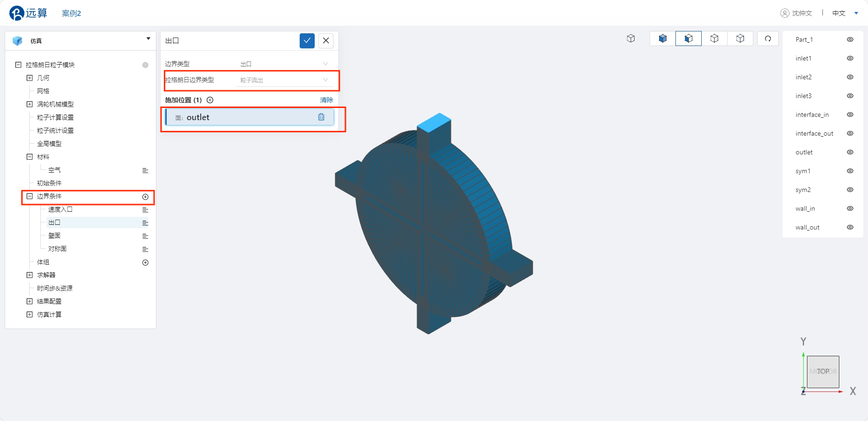Toggle visibility of sym2
Viewport: 868px width, 421px height.
click(850, 190)
